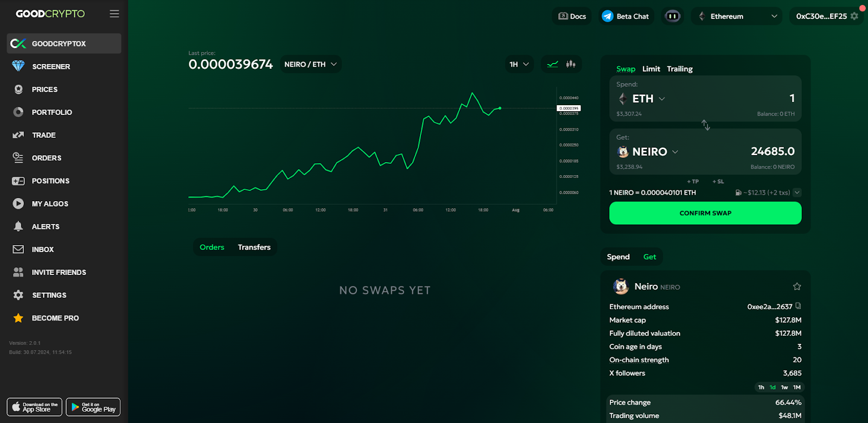Download on the App Store badge
Screen dimensions: 868x423
pyautogui.click(x=35, y=407)
